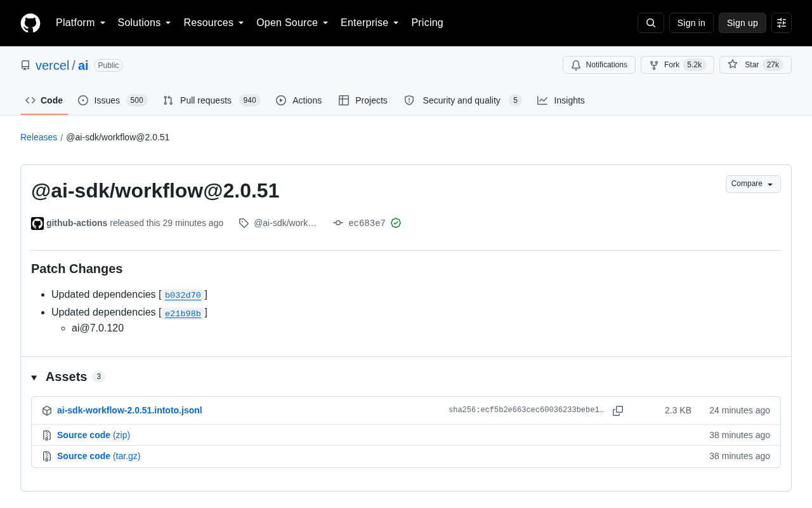Expand the Platform menu
The height and width of the screenshot is (508, 812).
pos(81,23)
